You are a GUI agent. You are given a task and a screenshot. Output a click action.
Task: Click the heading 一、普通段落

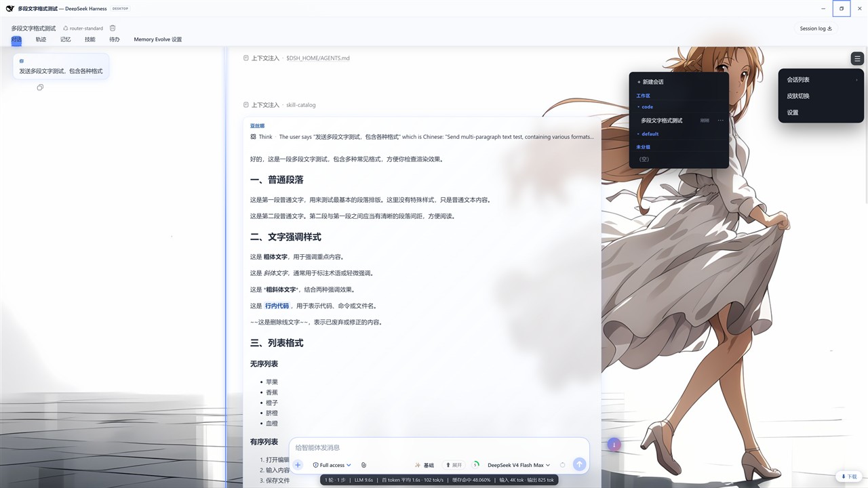(277, 180)
